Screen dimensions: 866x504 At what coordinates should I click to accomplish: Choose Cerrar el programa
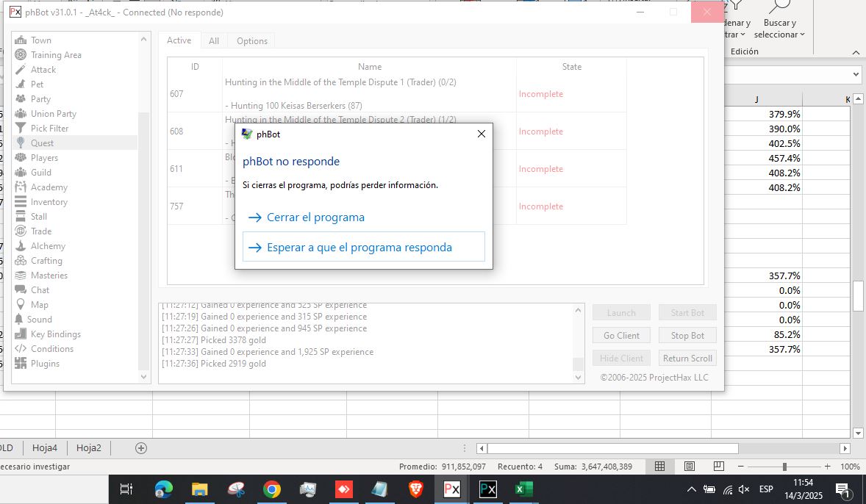tap(315, 217)
